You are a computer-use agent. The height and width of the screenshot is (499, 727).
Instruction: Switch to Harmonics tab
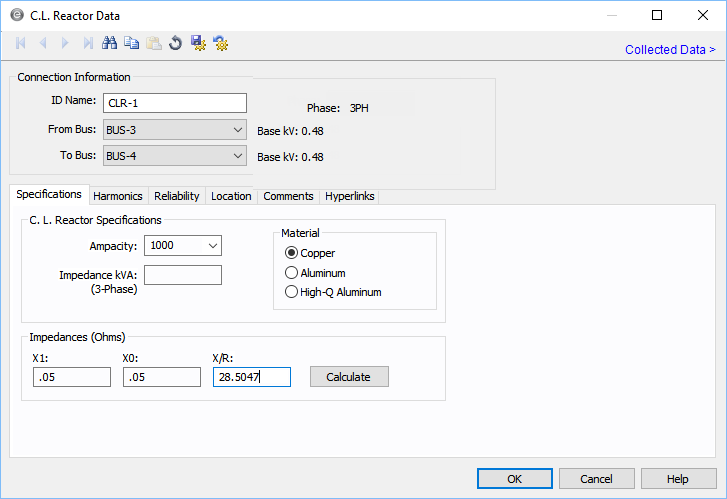pos(118,196)
